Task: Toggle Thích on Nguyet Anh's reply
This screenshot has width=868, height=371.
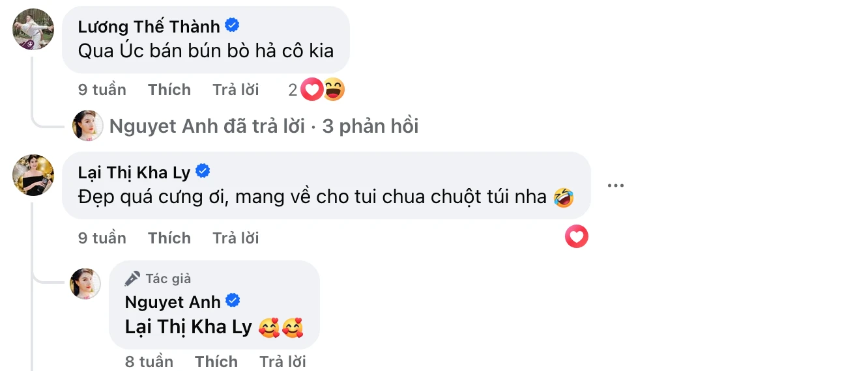Action: click(216, 361)
